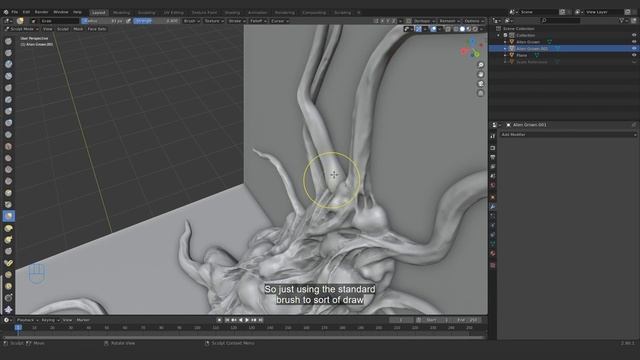
Task: Open the Render properties tab
Action: 493,148
